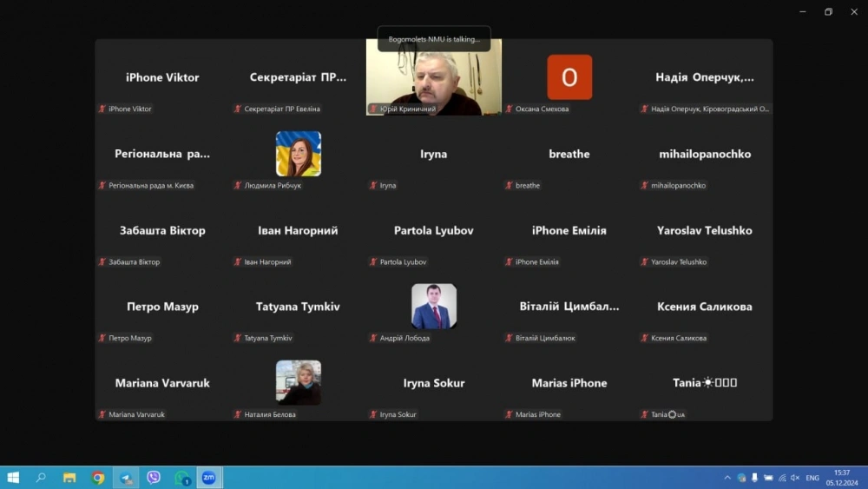Click muted mic icon for Петро Мазур

102,338
